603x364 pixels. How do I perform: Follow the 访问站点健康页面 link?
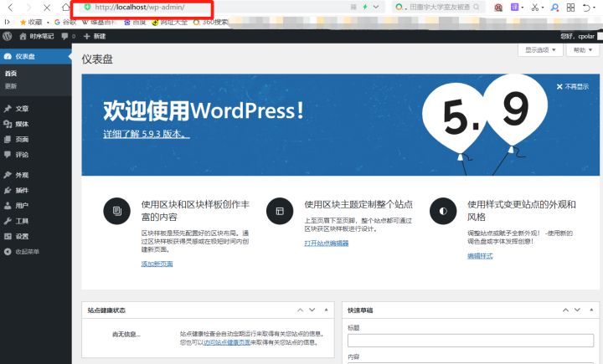(226, 342)
